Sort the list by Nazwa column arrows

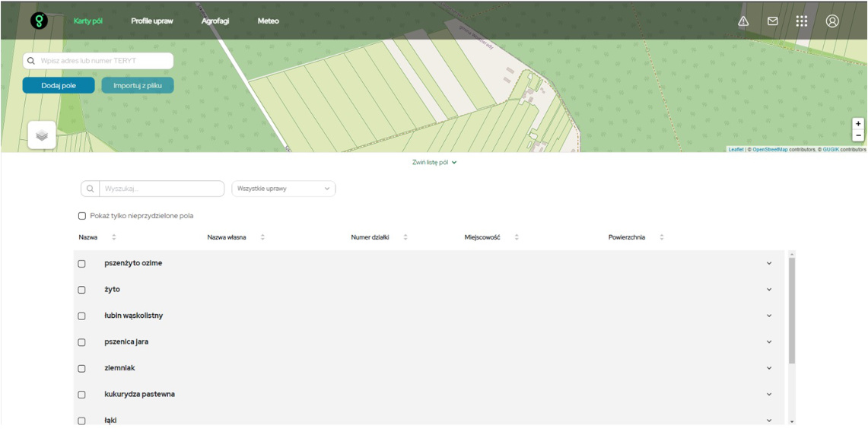click(114, 237)
